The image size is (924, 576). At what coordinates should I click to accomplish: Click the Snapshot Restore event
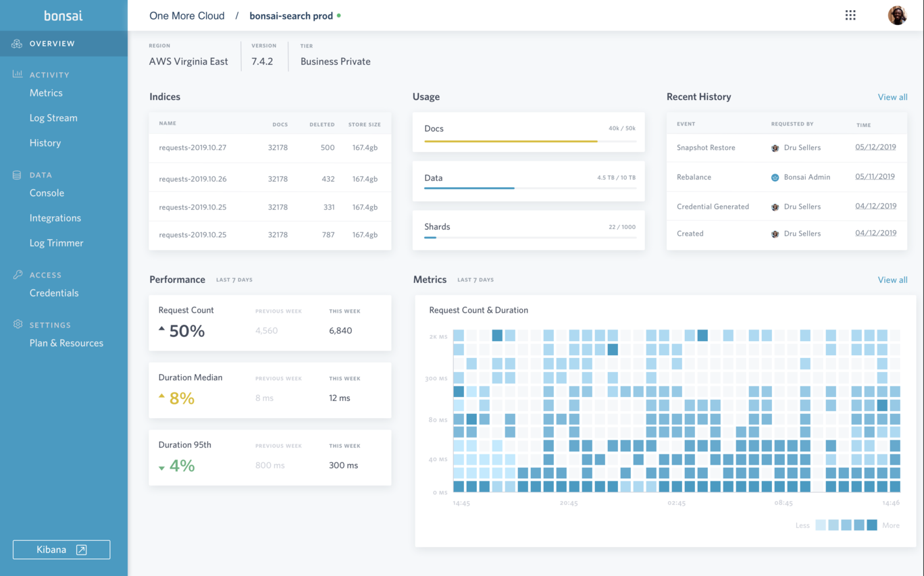pos(706,148)
